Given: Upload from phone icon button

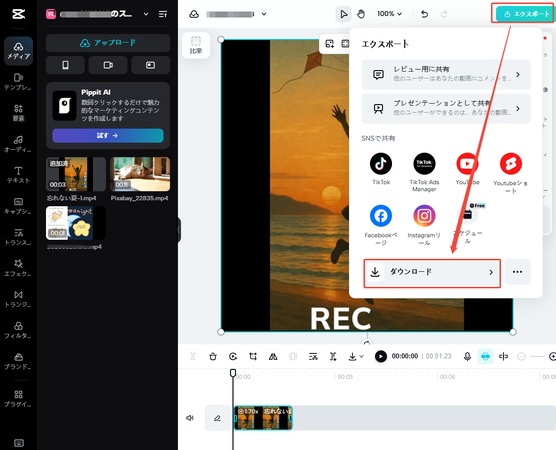Looking at the screenshot, I should coord(65,65).
